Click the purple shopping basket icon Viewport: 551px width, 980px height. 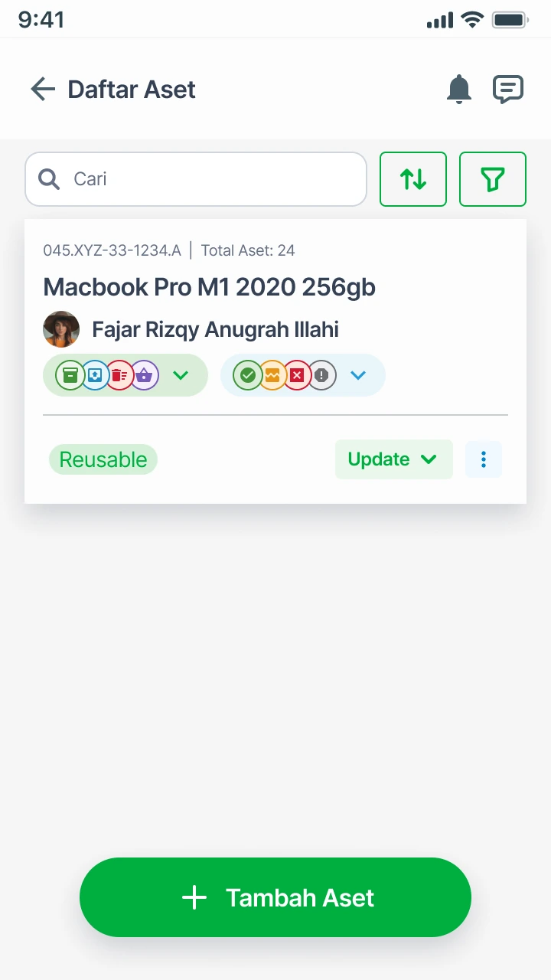144,375
